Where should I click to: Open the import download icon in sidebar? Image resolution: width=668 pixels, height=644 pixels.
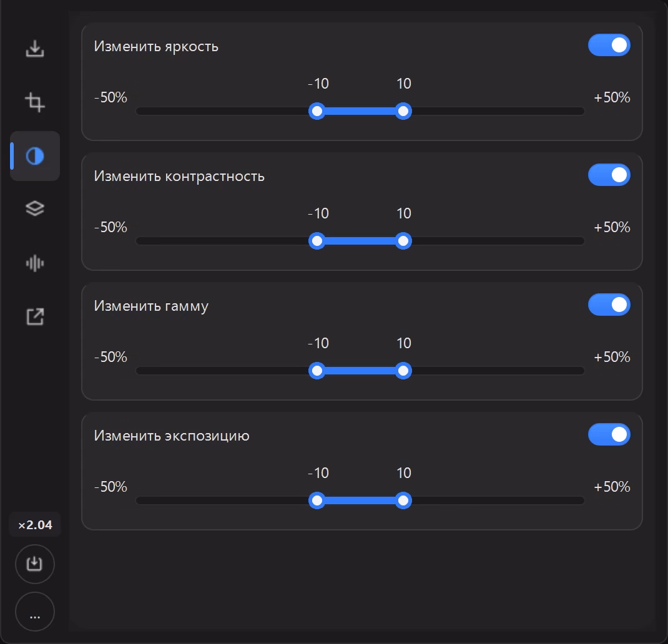[35, 49]
